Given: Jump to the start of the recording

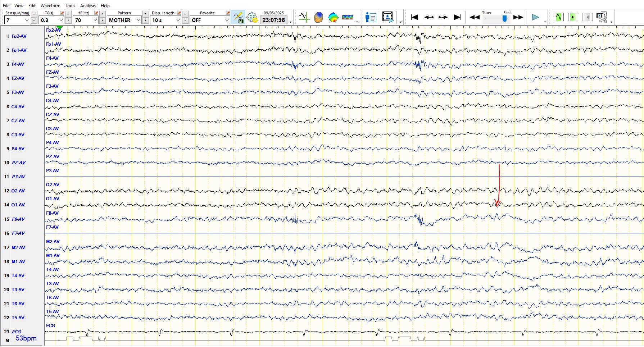Looking at the screenshot, I should (x=414, y=17).
